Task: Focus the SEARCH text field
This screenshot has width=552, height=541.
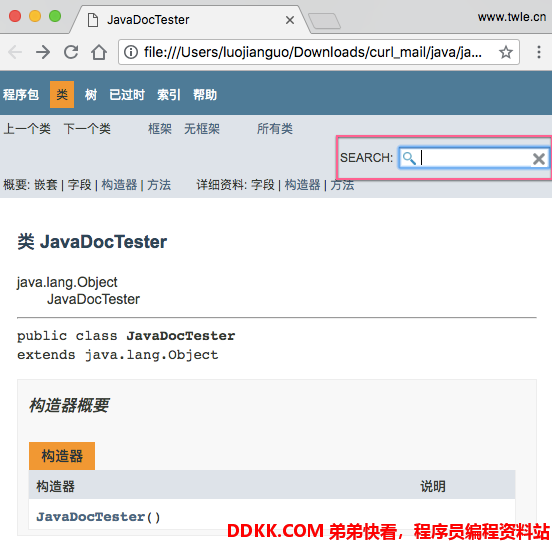Action: coord(475,158)
